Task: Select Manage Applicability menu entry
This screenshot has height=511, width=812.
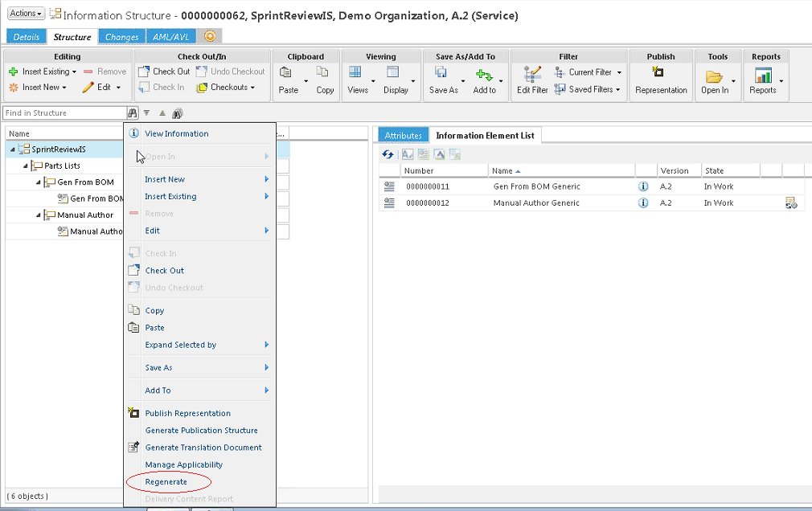Action: pyautogui.click(x=184, y=465)
